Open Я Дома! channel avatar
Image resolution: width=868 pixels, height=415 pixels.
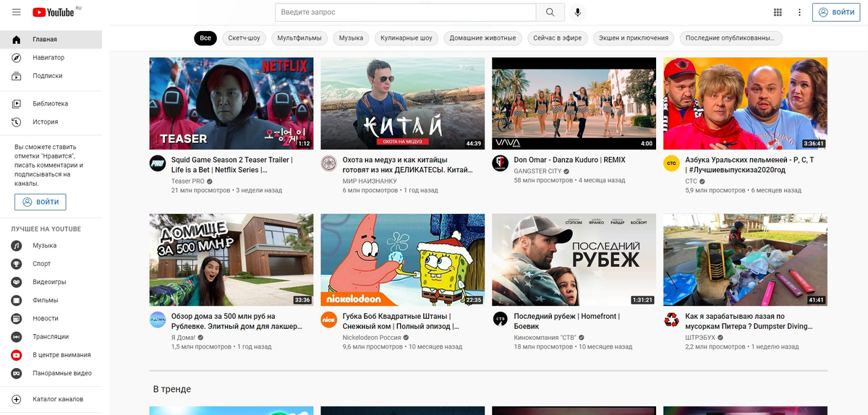pyautogui.click(x=158, y=320)
